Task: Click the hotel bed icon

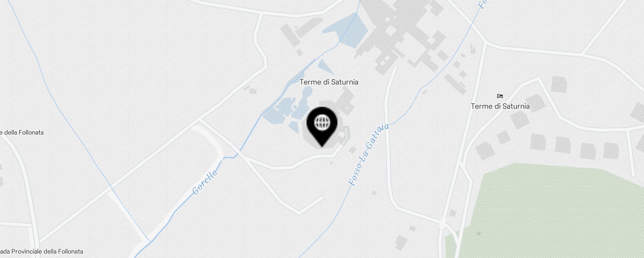Action: pyautogui.click(x=500, y=96)
